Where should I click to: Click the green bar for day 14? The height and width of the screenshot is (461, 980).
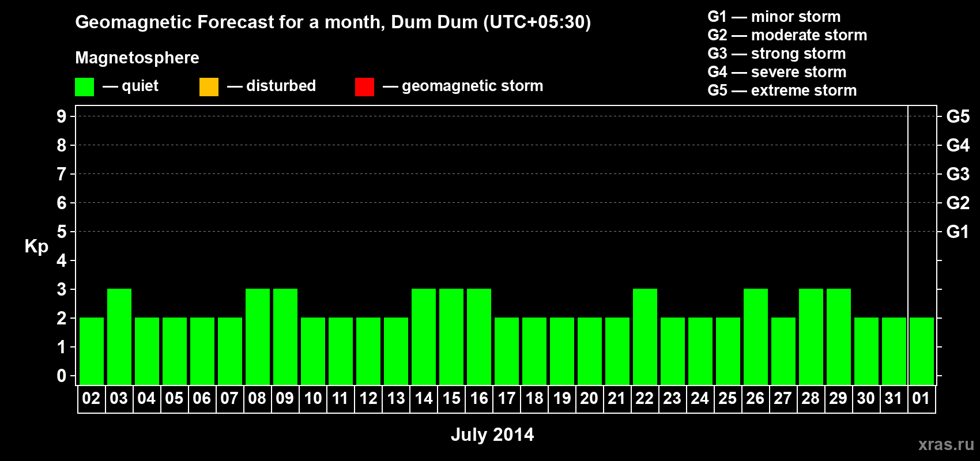pyautogui.click(x=424, y=337)
